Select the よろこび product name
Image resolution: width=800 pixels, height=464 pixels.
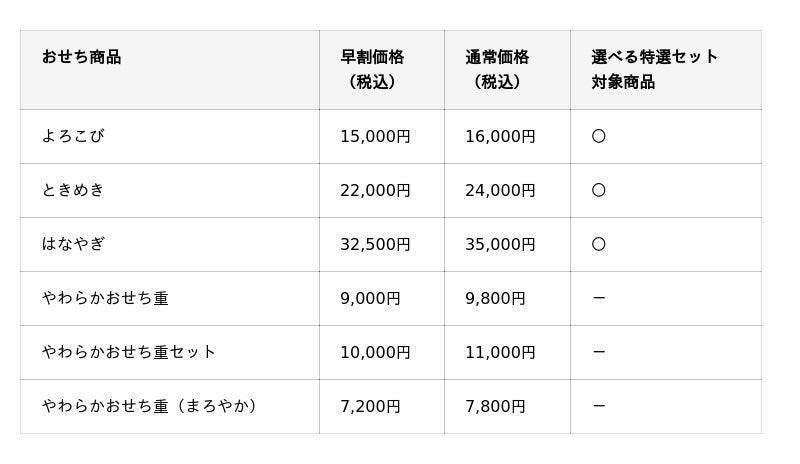click(73, 136)
